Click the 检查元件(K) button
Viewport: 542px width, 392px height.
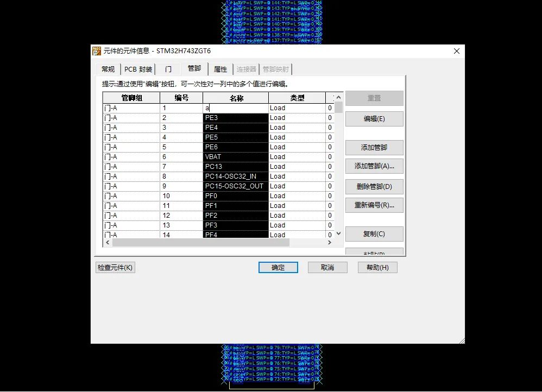click(x=116, y=268)
